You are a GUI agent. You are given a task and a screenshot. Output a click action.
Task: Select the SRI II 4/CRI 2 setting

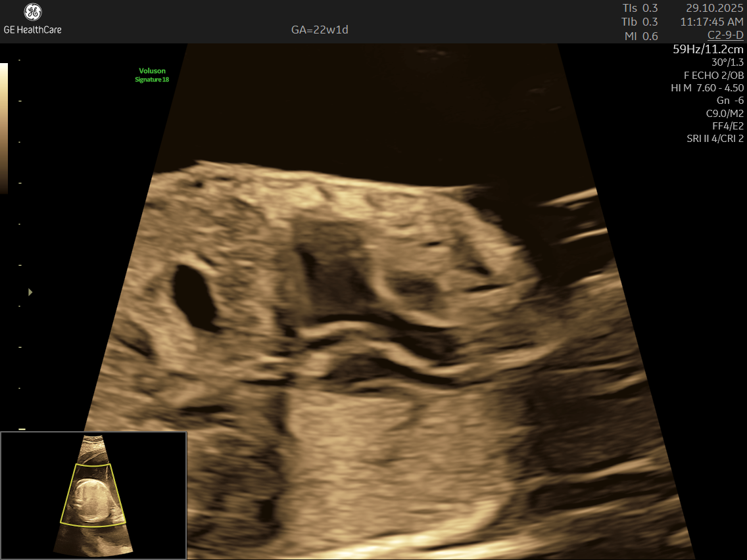715,139
